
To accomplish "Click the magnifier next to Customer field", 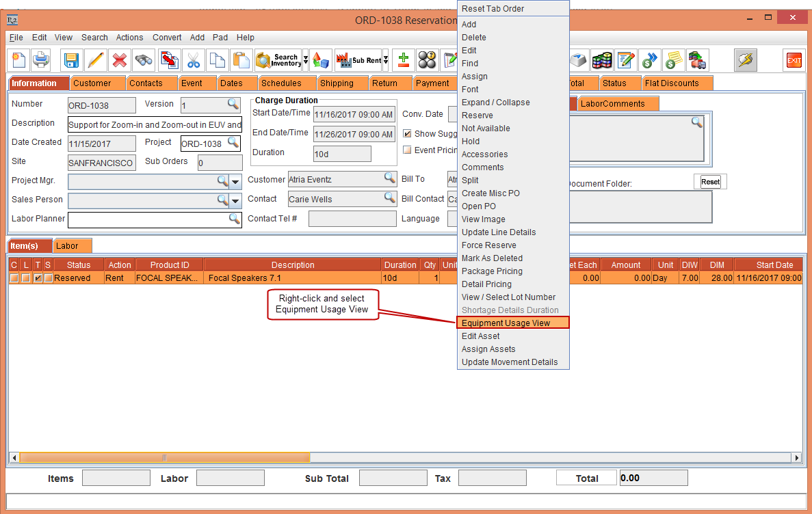I will coord(389,178).
